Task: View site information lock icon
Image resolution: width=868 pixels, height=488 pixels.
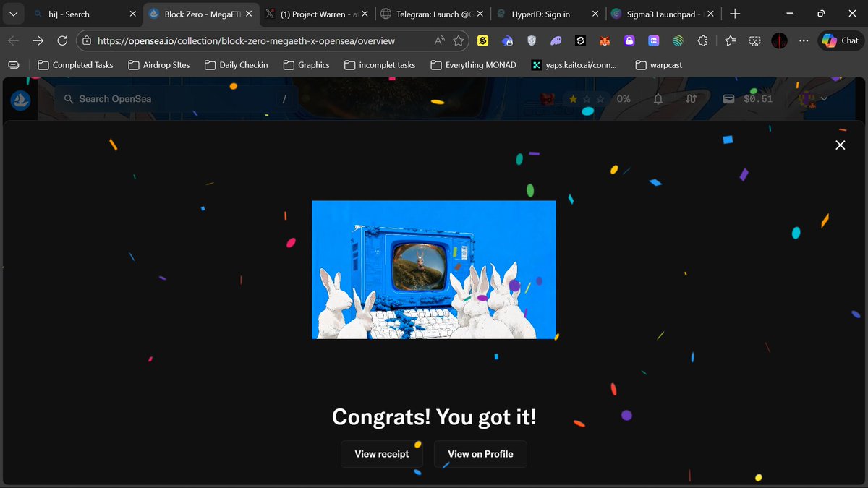Action: (x=86, y=40)
